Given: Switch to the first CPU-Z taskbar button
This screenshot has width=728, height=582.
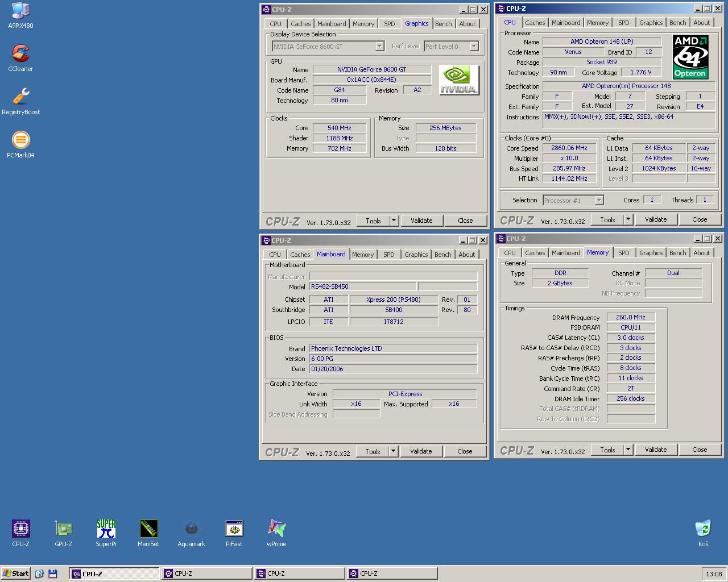Looking at the screenshot, I should point(114,573).
